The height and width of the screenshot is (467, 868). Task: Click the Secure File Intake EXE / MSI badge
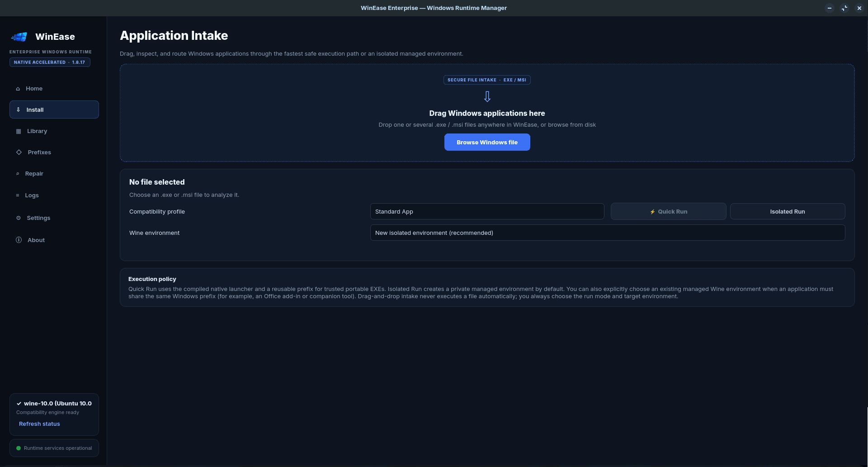(x=487, y=80)
